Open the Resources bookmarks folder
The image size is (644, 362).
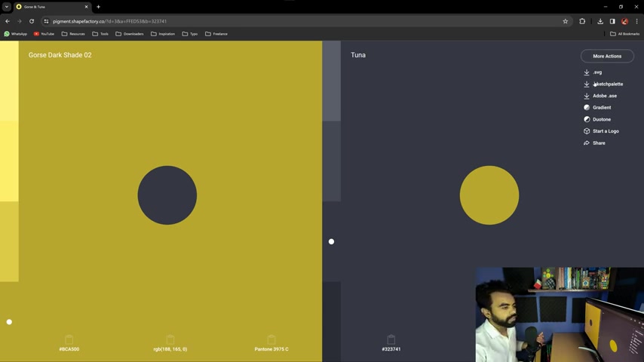(x=73, y=34)
